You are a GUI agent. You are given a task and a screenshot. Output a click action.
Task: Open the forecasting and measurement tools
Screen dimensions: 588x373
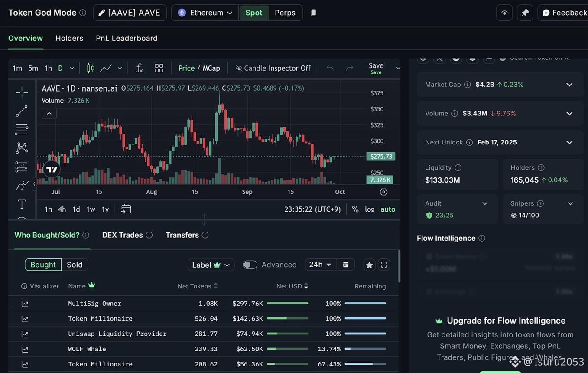22,167
